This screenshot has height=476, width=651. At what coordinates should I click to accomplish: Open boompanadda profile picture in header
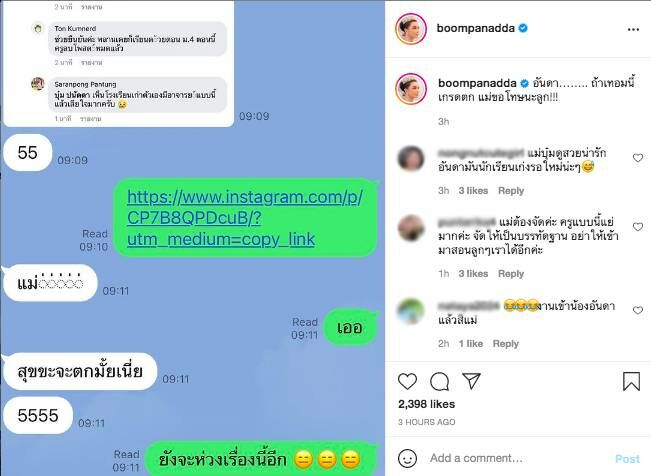(411, 29)
